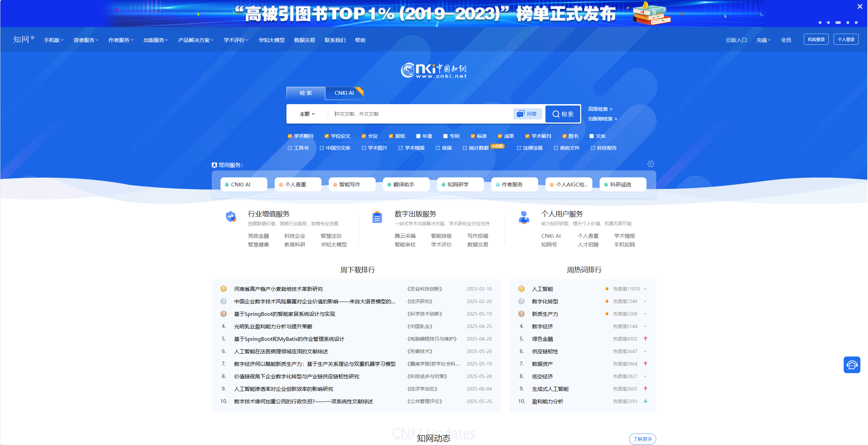The image size is (868, 445).
Task: Open 联系我们 in the navigation bar
Action: (x=335, y=40)
